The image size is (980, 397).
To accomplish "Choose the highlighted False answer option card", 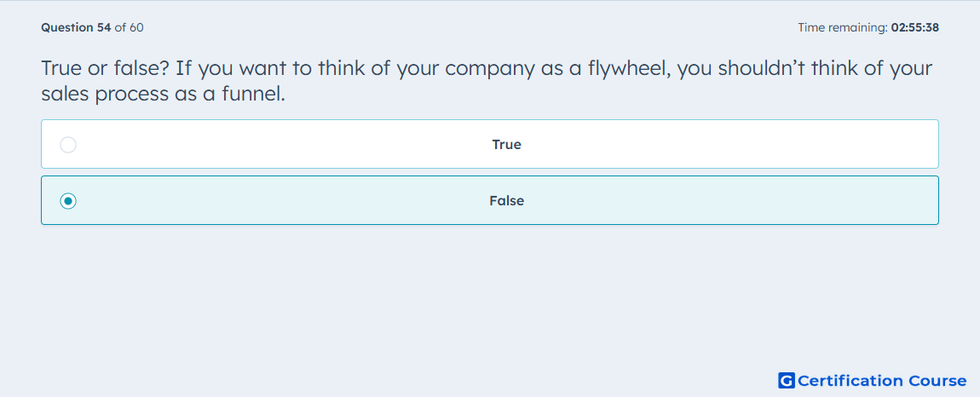I will coord(490,200).
